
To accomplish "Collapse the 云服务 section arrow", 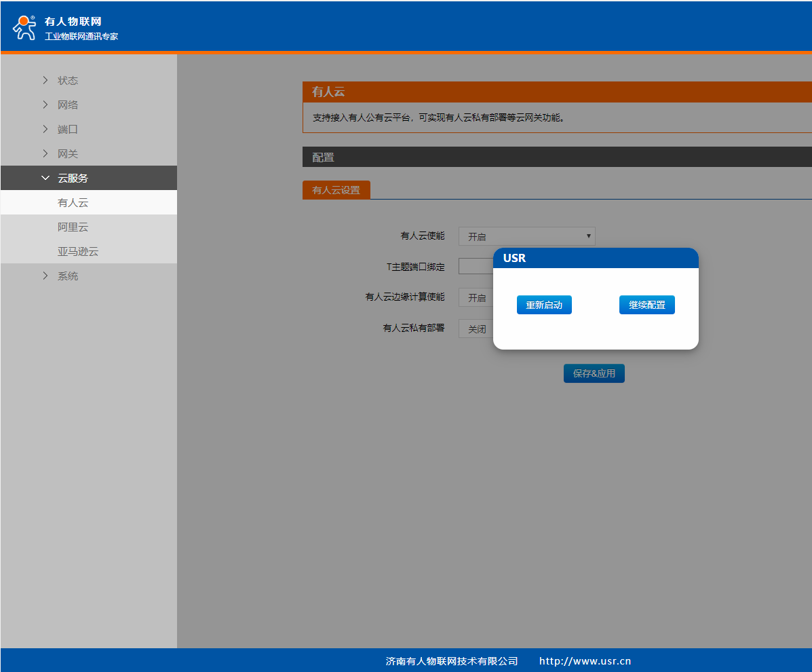I will 45,178.
